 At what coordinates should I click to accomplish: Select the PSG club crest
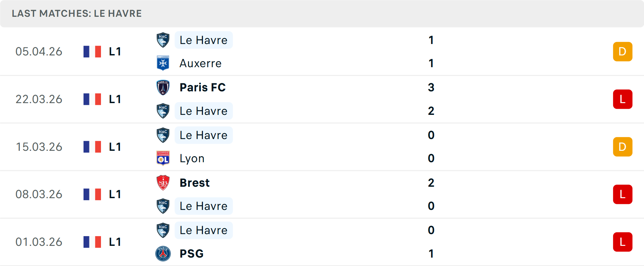coord(163,254)
